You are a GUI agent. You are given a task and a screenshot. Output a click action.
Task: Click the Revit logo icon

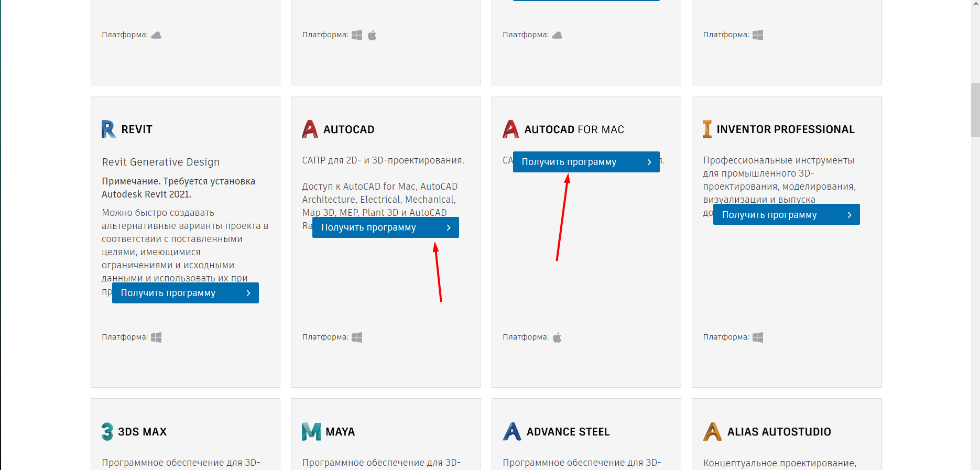(108, 129)
